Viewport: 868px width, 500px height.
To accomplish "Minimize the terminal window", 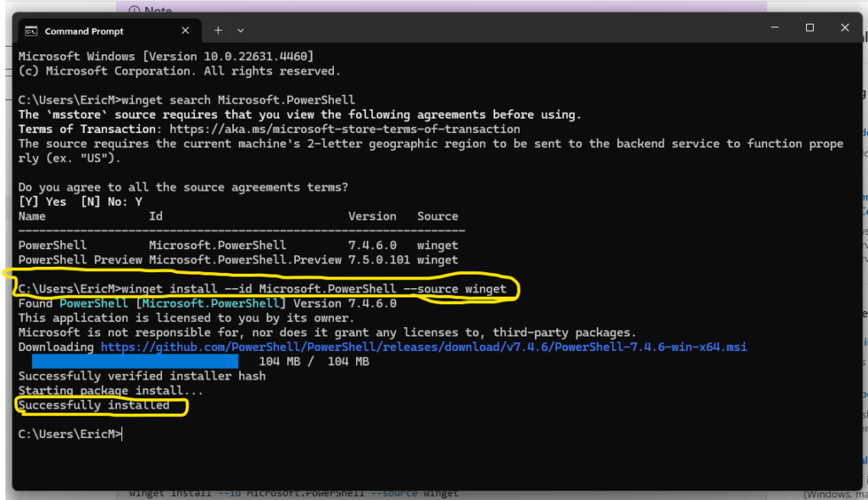I will [x=775, y=27].
